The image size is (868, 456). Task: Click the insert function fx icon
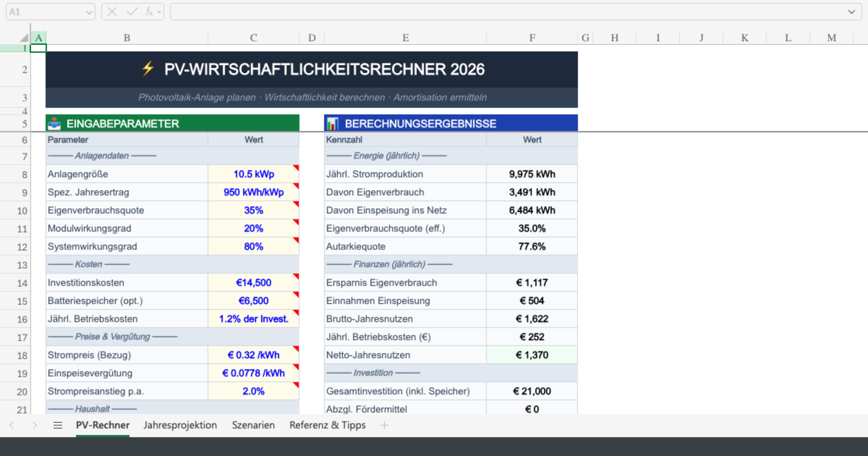pos(149,12)
